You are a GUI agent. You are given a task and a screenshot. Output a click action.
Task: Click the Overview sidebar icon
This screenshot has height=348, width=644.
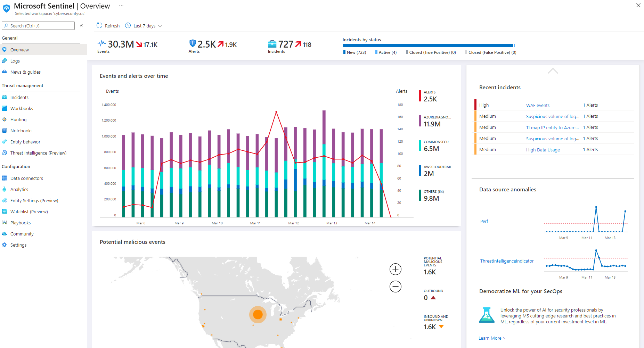pos(5,50)
